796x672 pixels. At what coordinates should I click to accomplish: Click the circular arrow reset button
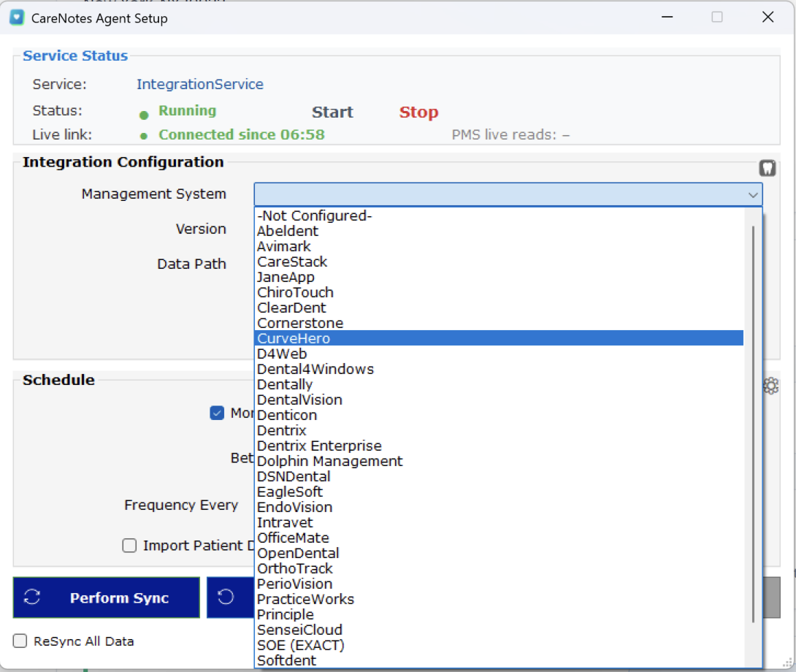click(226, 597)
